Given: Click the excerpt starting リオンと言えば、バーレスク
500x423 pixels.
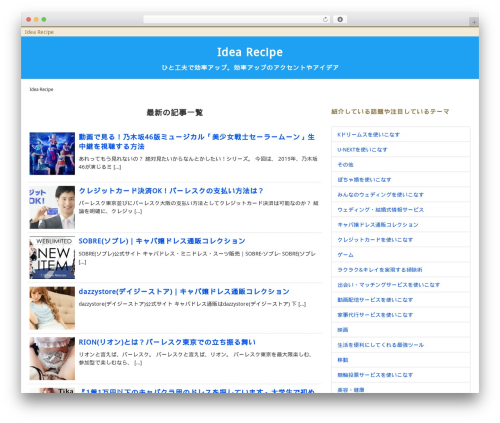Looking at the screenshot, I should tap(195, 358).
